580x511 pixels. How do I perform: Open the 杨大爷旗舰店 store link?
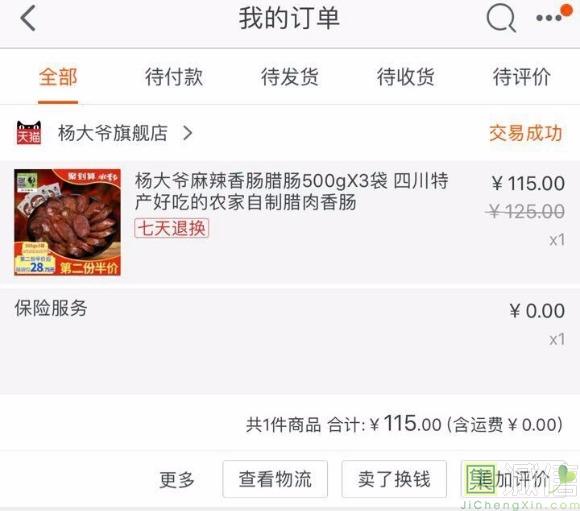113,133
